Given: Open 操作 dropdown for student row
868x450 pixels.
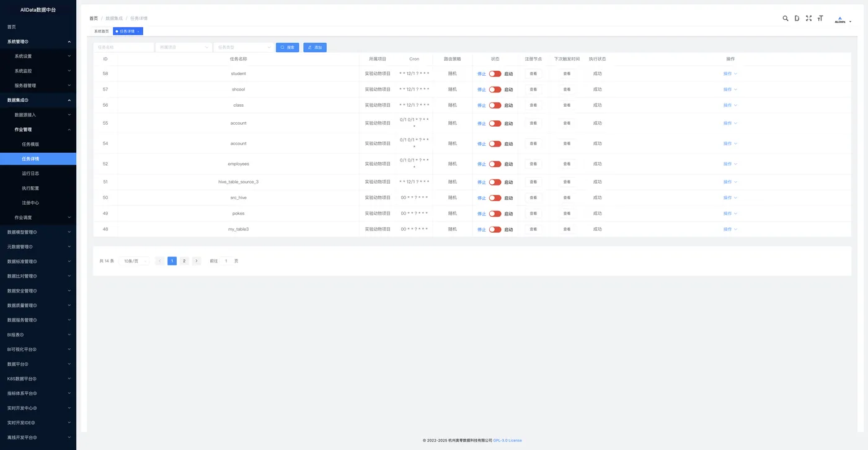Looking at the screenshot, I should (x=730, y=74).
